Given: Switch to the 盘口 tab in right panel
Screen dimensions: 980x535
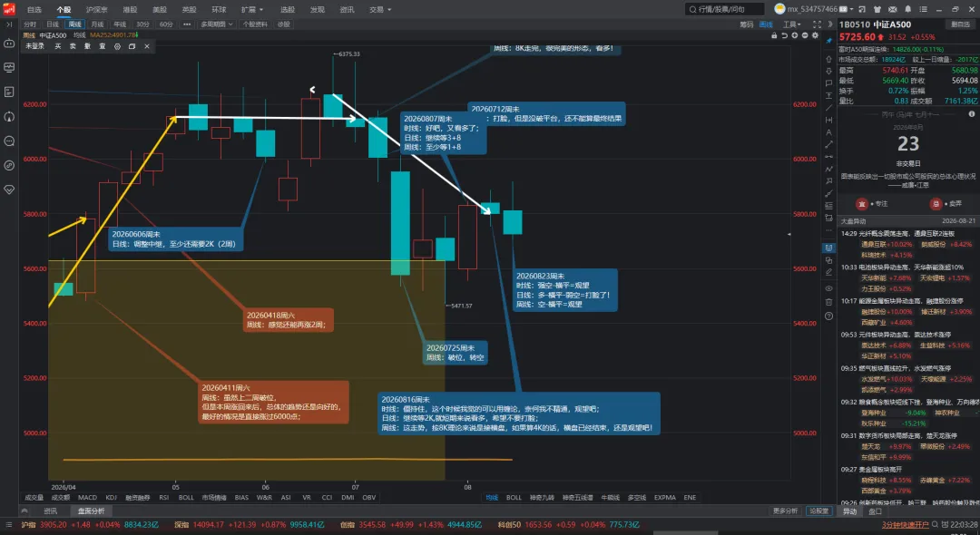Looking at the screenshot, I should tap(875, 511).
